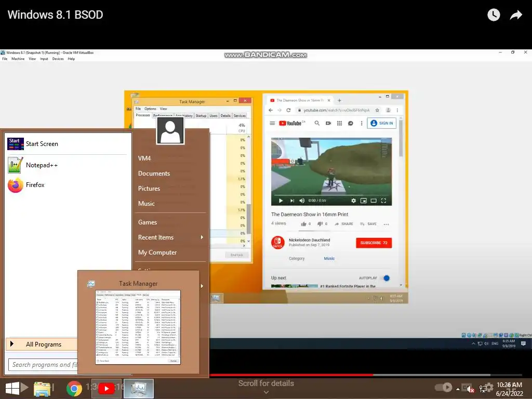Expand the Recent Items submenu arrow
Viewport: 532px width, 399px height.
(202, 237)
